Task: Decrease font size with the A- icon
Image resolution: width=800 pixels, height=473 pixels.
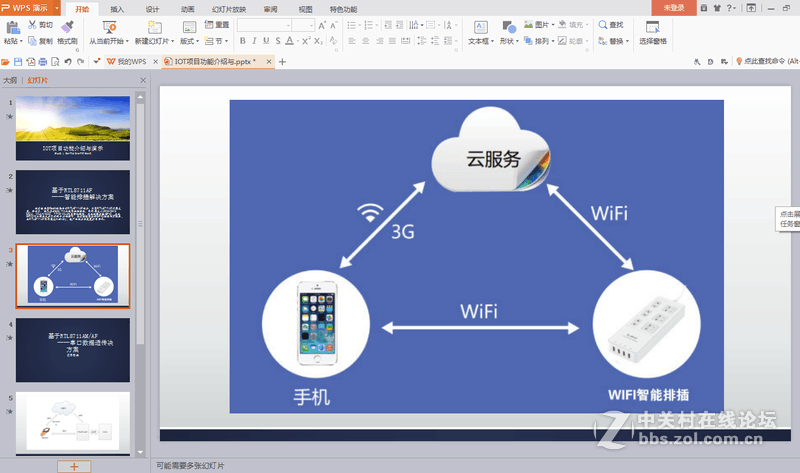Action: pos(334,25)
